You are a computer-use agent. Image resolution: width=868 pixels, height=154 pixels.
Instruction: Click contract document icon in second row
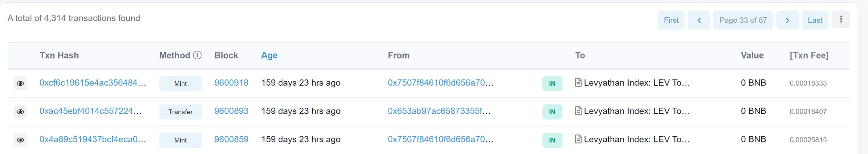click(x=578, y=111)
